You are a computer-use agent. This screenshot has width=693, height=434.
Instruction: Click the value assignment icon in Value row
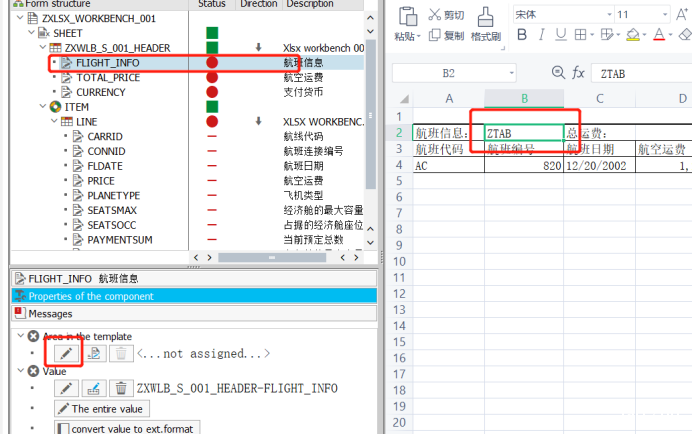tap(94, 388)
